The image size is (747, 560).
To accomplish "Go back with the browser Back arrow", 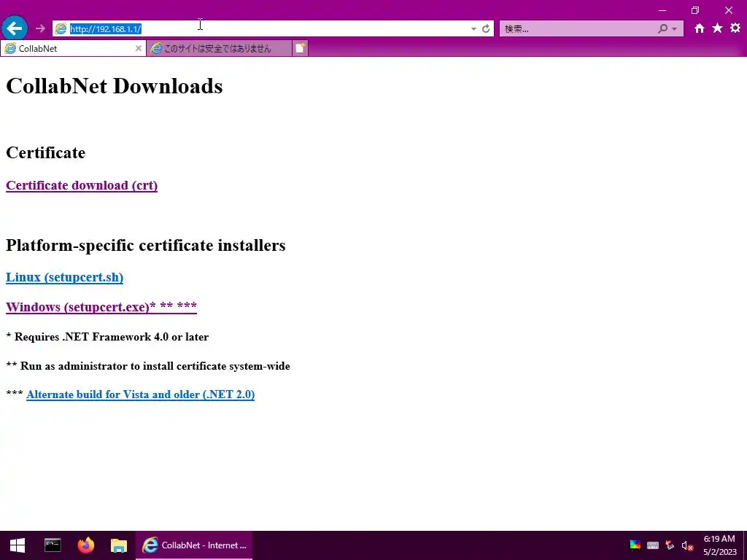I will click(15, 28).
